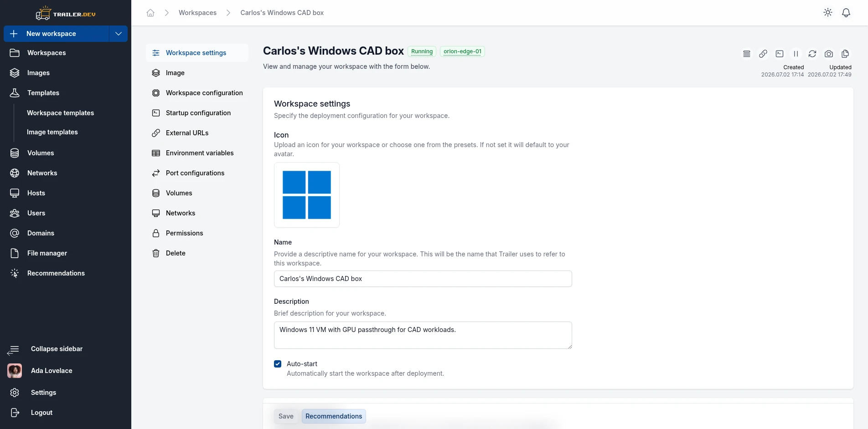Select the Image settings tab
The width and height of the screenshot is (868, 429).
197,73
